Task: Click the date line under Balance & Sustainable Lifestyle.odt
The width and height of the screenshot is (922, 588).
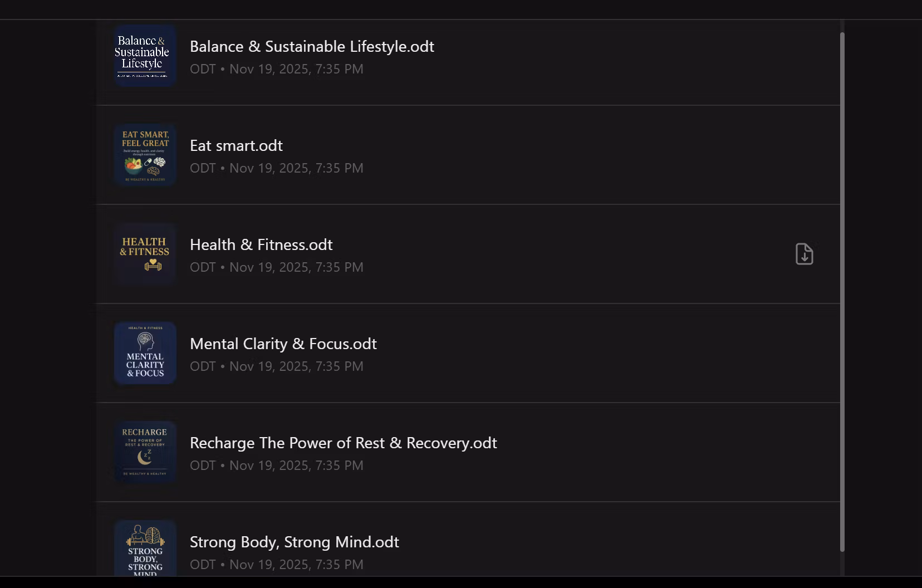Action: click(x=276, y=69)
